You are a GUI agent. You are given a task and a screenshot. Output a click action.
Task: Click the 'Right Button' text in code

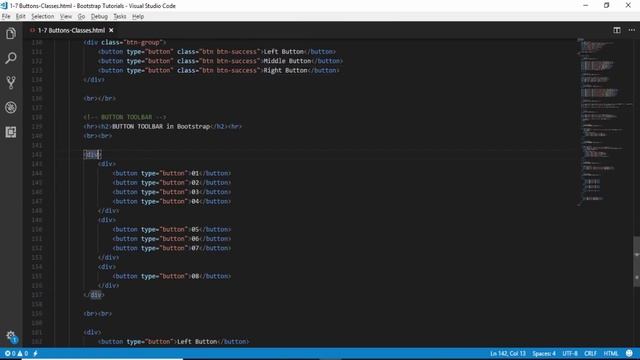pos(285,71)
